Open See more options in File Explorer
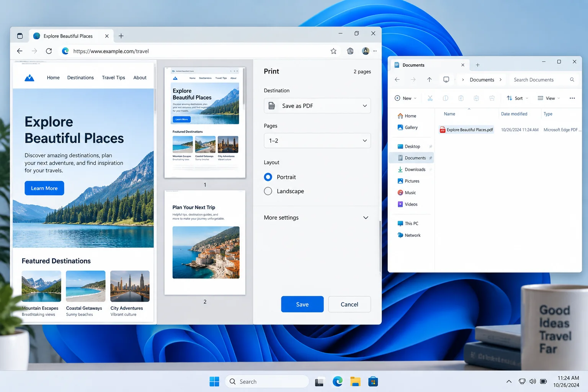588x392 pixels. pos(572,98)
